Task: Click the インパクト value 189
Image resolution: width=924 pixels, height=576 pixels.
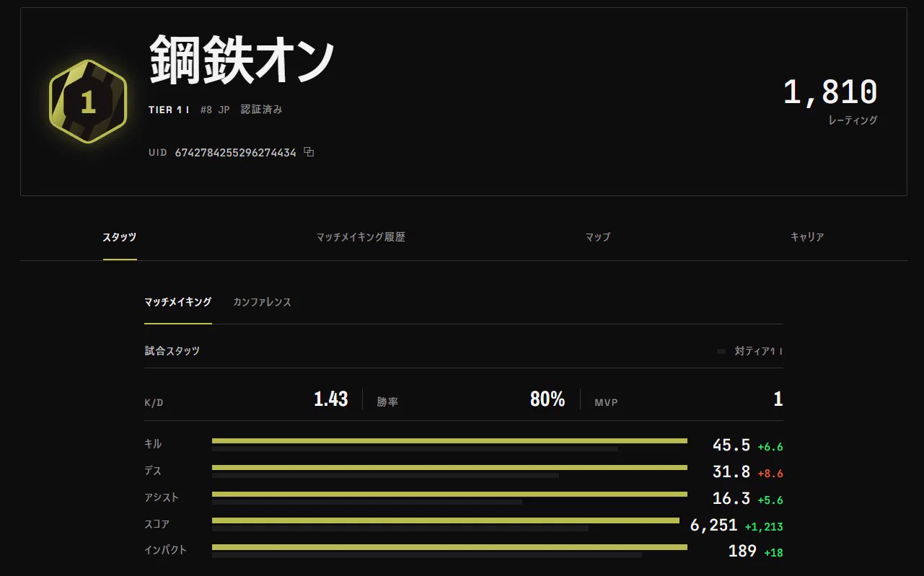Action: point(742,551)
